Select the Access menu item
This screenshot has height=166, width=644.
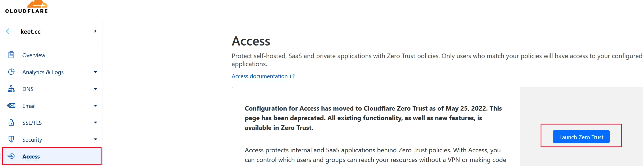pos(51,156)
